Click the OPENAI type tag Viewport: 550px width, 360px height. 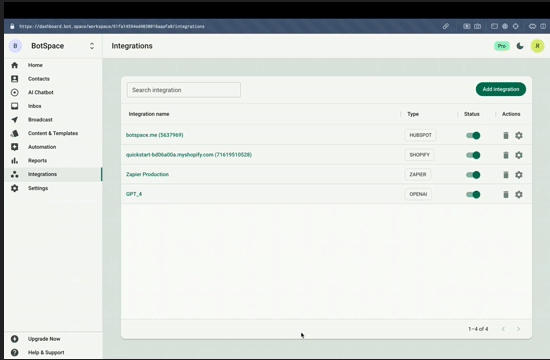coord(418,194)
